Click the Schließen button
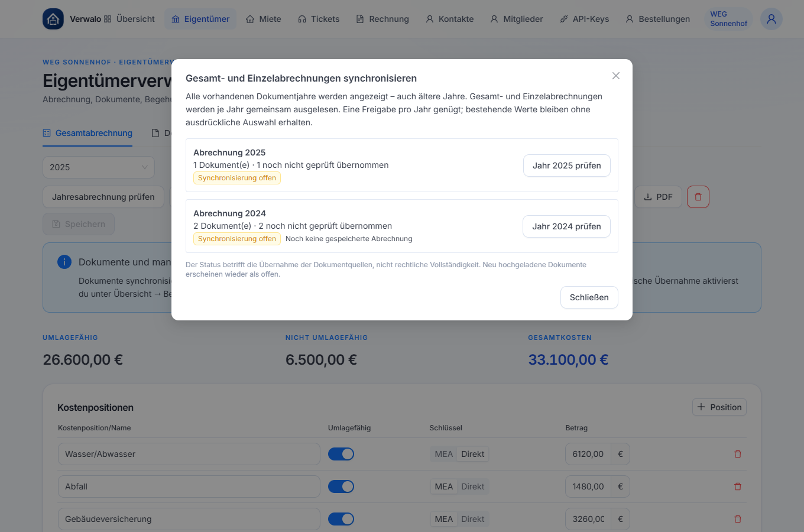804x532 pixels. tap(589, 297)
